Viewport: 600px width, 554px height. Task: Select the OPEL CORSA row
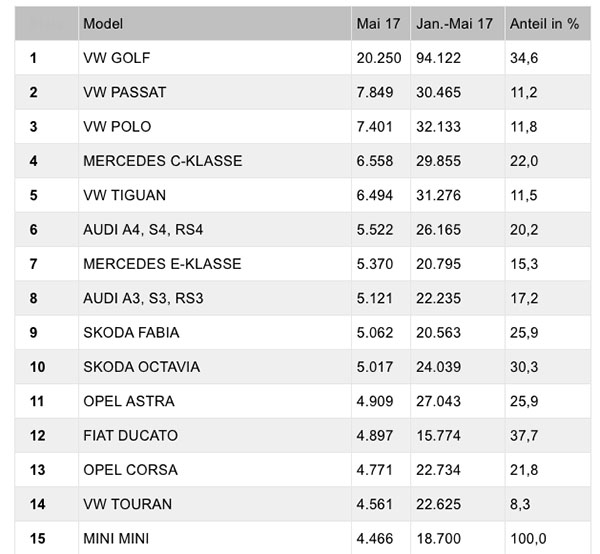303,470
